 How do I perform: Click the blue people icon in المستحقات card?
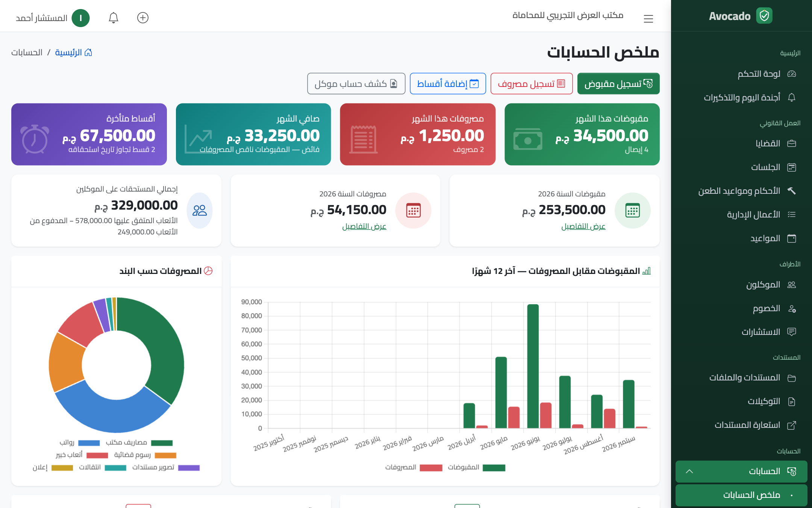coord(200,210)
